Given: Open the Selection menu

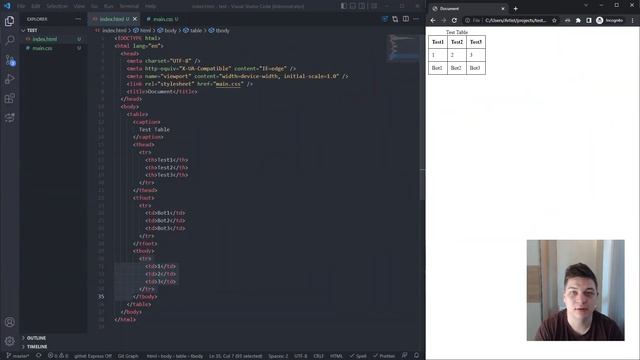Looking at the screenshot, I should point(57,6).
